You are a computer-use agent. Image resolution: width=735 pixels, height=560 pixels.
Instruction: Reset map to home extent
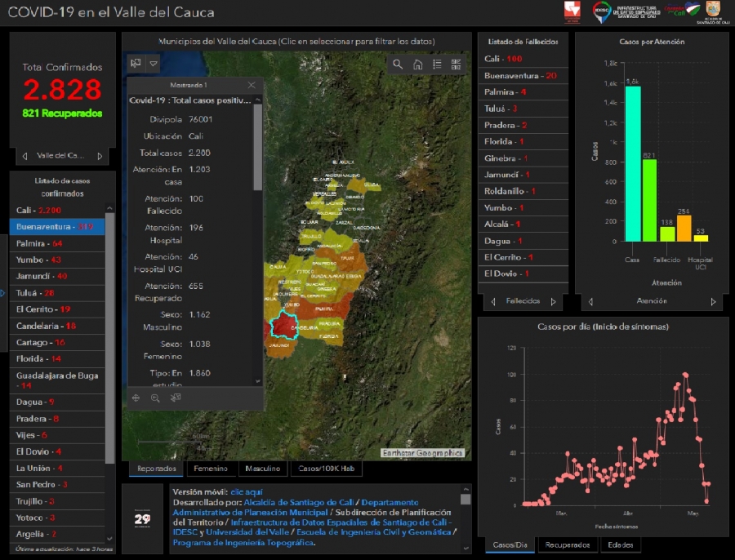(417, 64)
